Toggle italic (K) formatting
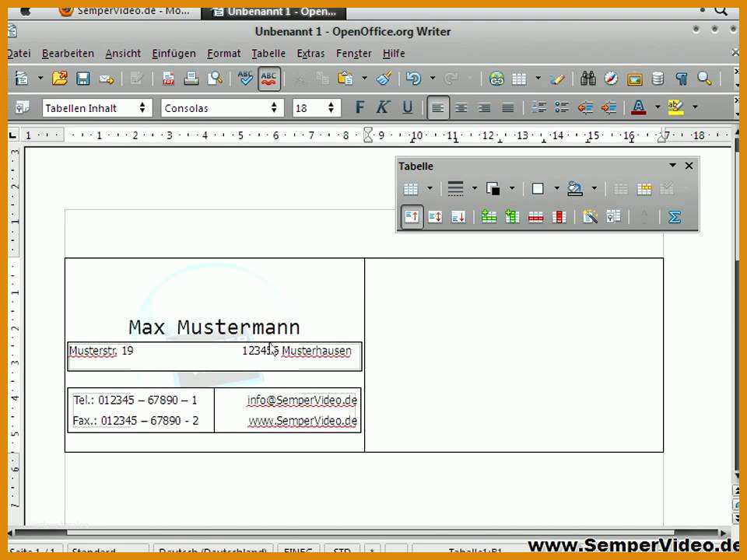Viewport: 747px width, 560px height. pyautogui.click(x=383, y=107)
